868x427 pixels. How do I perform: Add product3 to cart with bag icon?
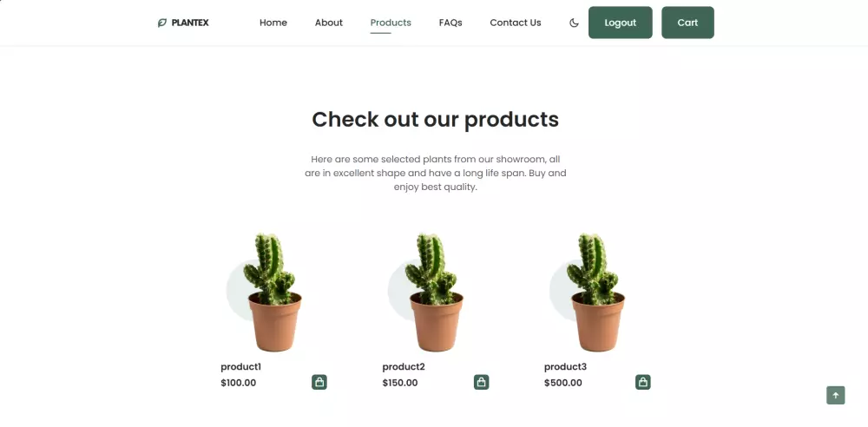click(642, 382)
